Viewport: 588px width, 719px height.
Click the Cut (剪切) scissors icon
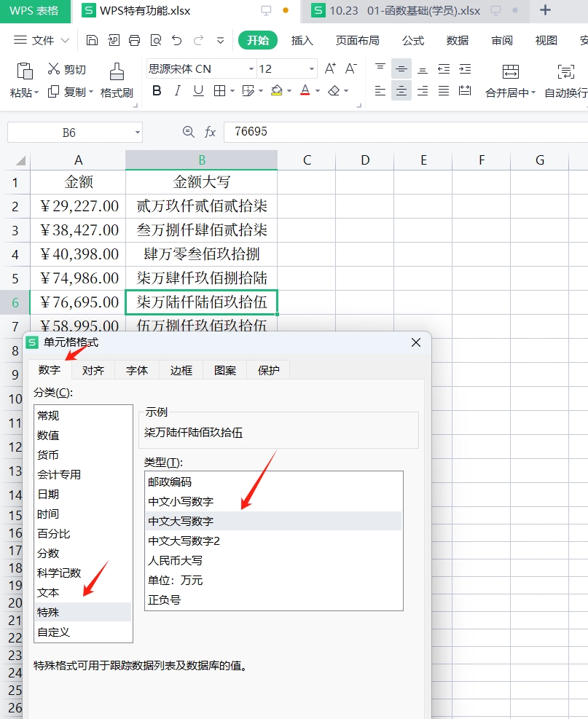coord(54,69)
